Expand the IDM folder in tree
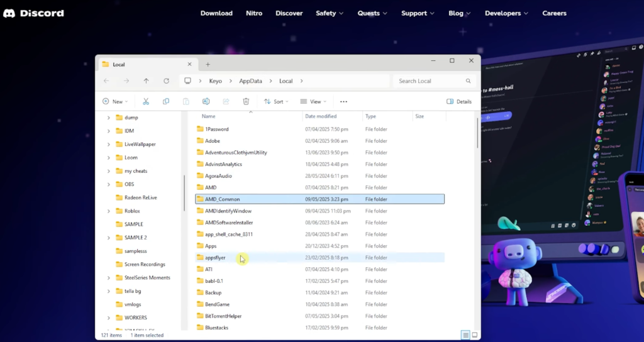 click(108, 131)
